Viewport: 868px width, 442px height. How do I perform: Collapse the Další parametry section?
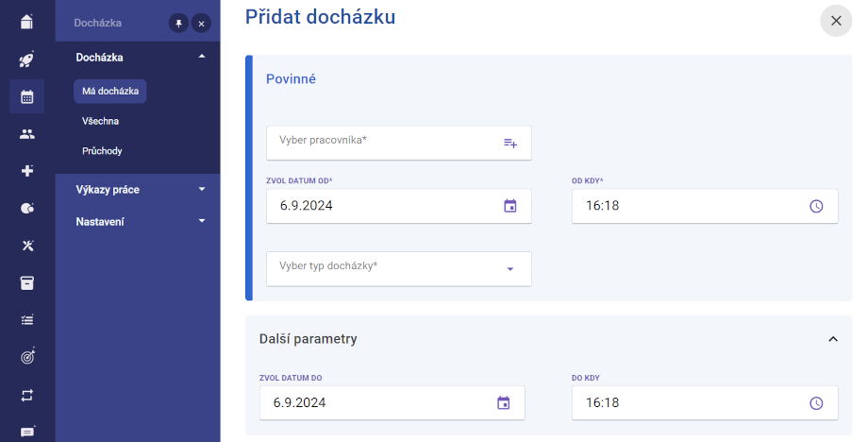pos(832,339)
